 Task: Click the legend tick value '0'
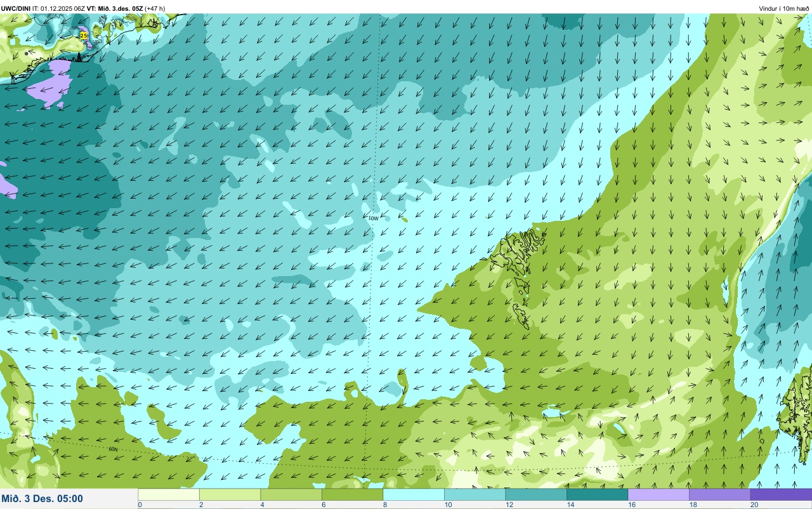140,505
